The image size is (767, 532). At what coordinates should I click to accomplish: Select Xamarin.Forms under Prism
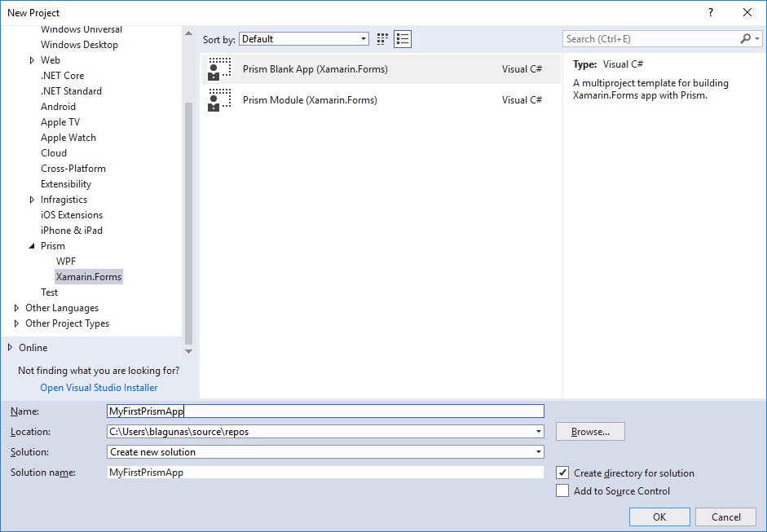(x=89, y=277)
